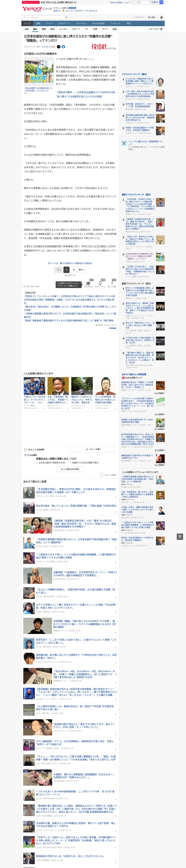React with 学びがある graduation cap icon
This screenshot has height=868, width=186.
88,284
